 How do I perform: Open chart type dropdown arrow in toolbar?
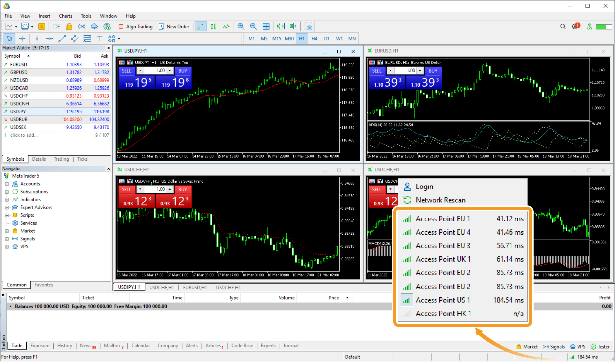click(x=16, y=27)
